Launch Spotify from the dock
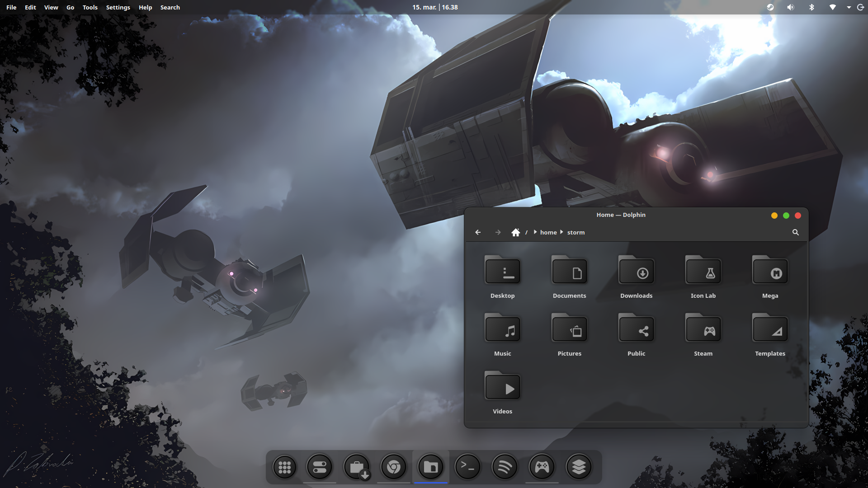Image resolution: width=868 pixels, height=488 pixels. pyautogui.click(x=505, y=467)
